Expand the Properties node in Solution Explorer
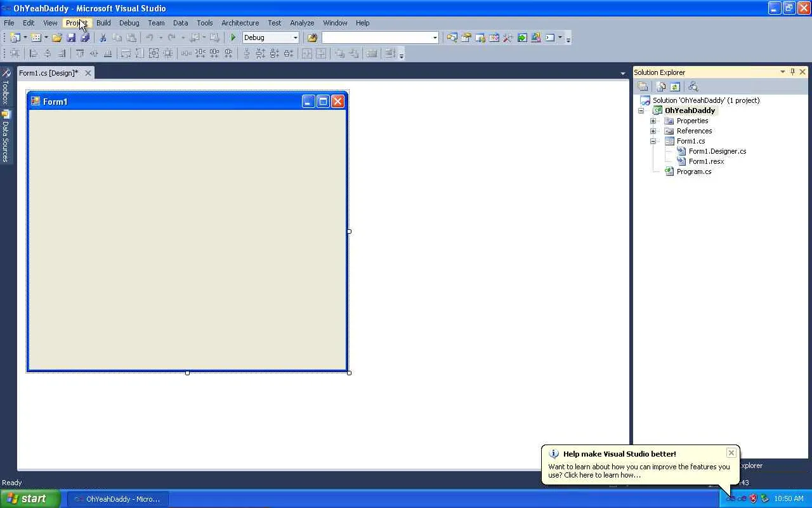Viewport: 812px width, 508px height. coord(653,121)
